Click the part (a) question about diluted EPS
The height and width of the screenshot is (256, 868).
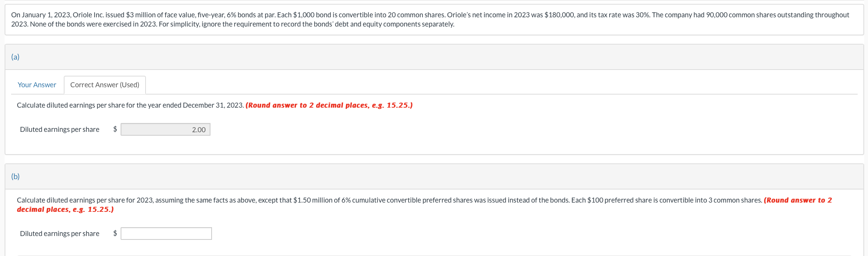pos(130,105)
